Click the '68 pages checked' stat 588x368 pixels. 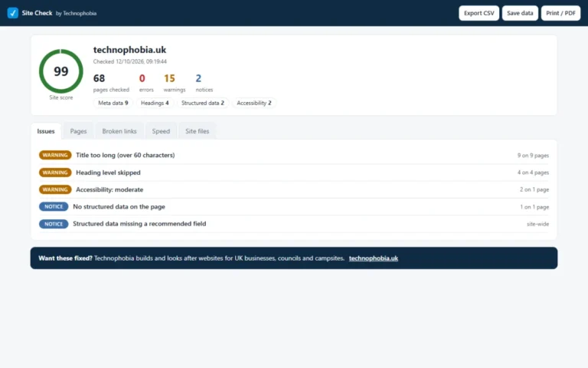click(111, 83)
